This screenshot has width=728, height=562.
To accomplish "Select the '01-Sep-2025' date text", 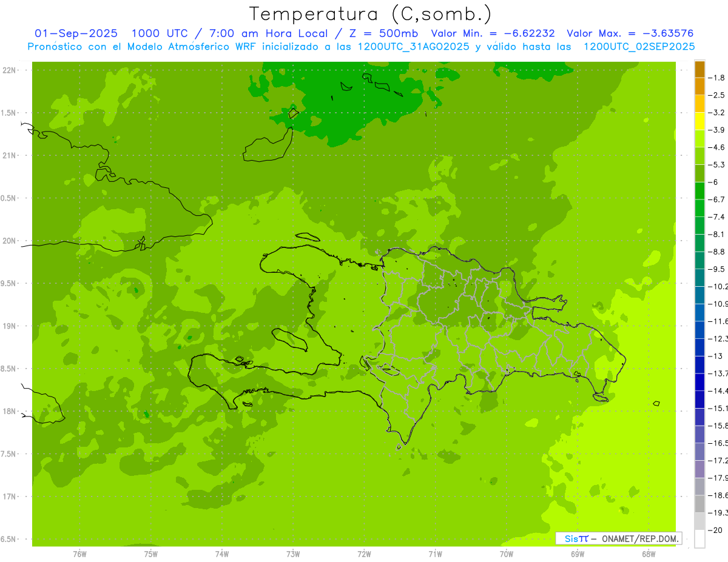I will (76, 33).
